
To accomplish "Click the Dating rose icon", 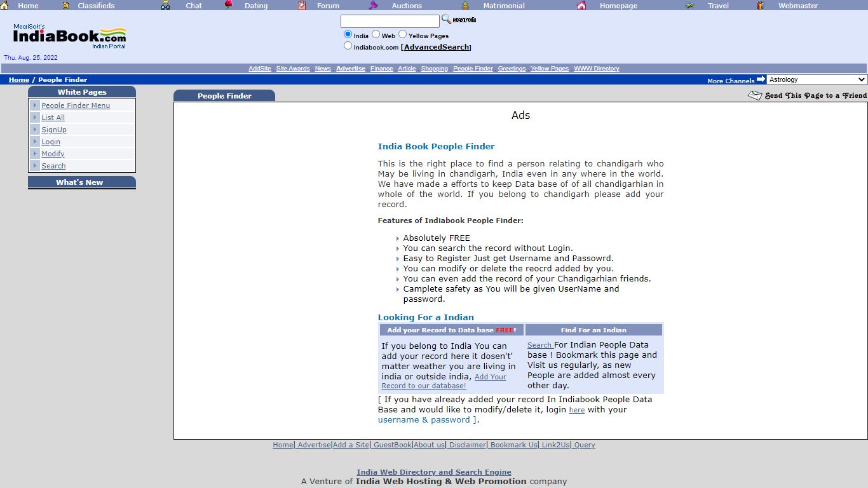I will (x=228, y=5).
